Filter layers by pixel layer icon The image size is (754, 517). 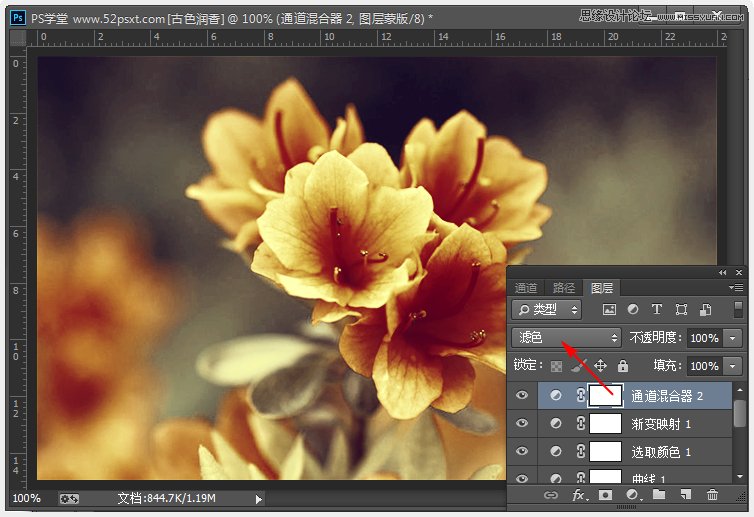[x=609, y=310]
